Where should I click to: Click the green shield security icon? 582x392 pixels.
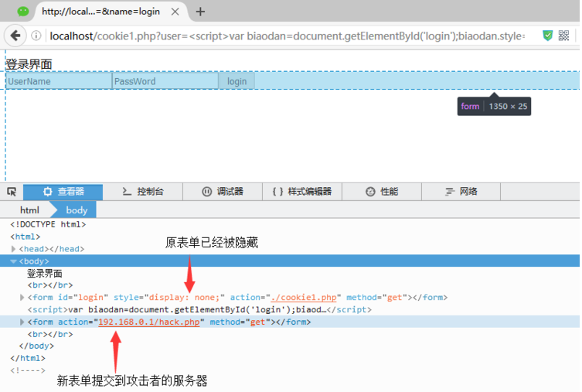[x=547, y=36]
